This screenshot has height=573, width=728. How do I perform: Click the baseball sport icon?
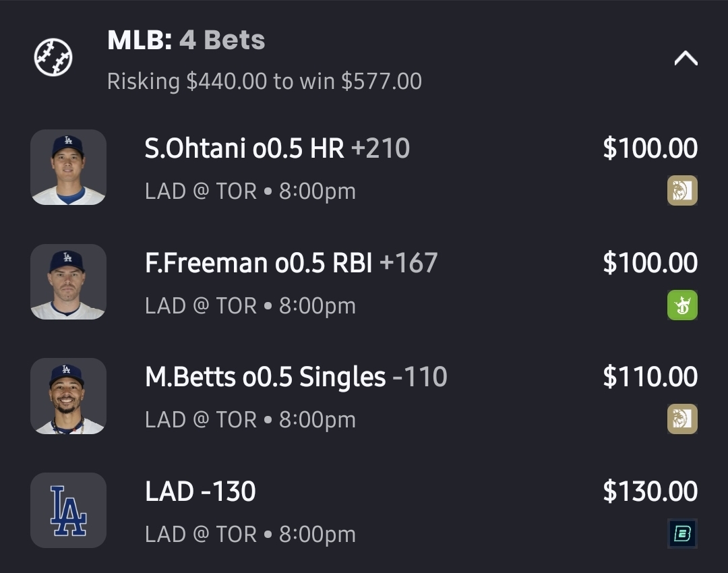pyautogui.click(x=53, y=58)
